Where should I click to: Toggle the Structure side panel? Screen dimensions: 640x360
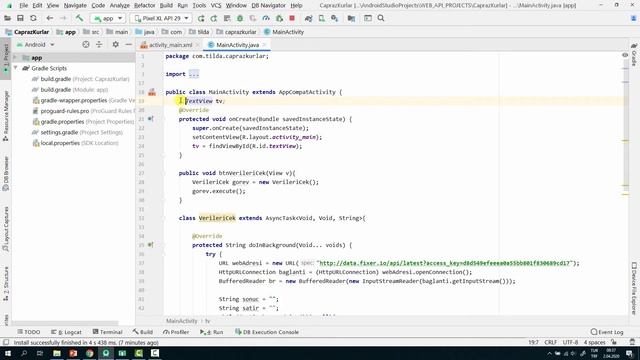click(6, 284)
